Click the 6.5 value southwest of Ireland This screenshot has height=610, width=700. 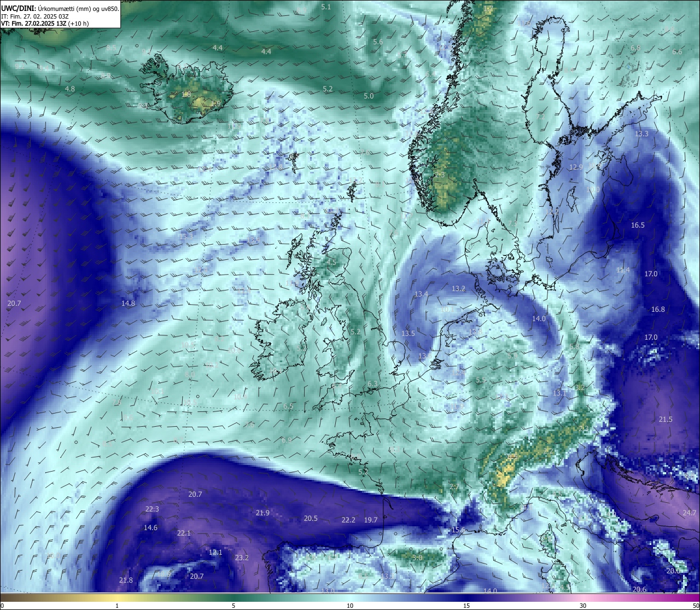[x=288, y=406]
